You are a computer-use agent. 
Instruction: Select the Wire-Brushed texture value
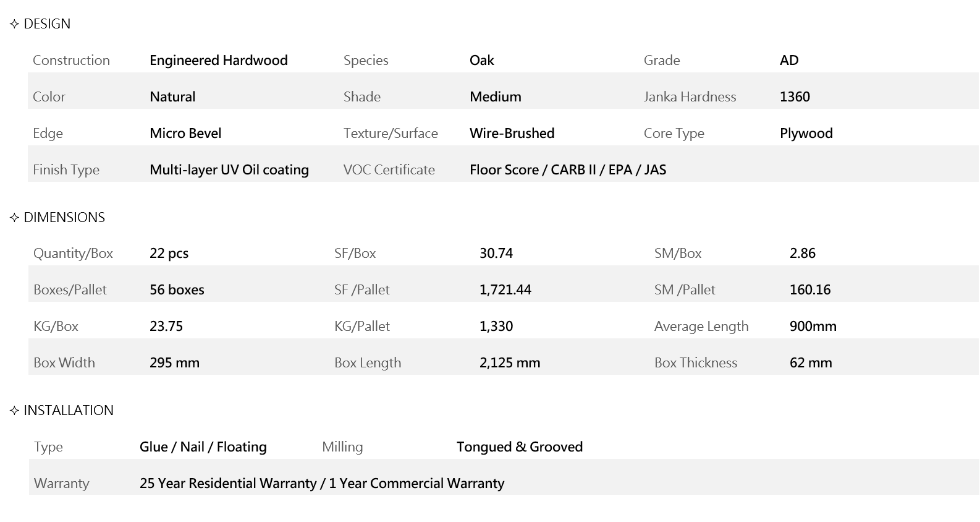(512, 134)
